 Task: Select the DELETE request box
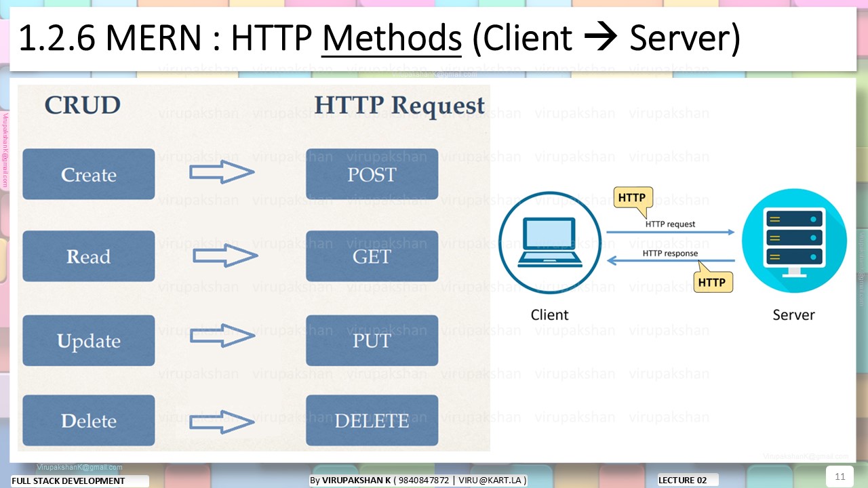pos(372,421)
